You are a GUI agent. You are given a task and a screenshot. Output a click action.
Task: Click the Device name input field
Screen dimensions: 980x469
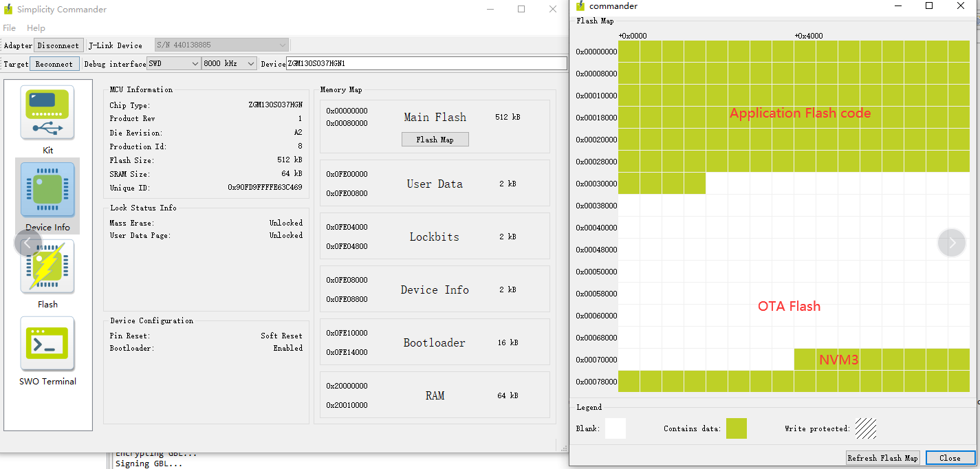(x=426, y=64)
